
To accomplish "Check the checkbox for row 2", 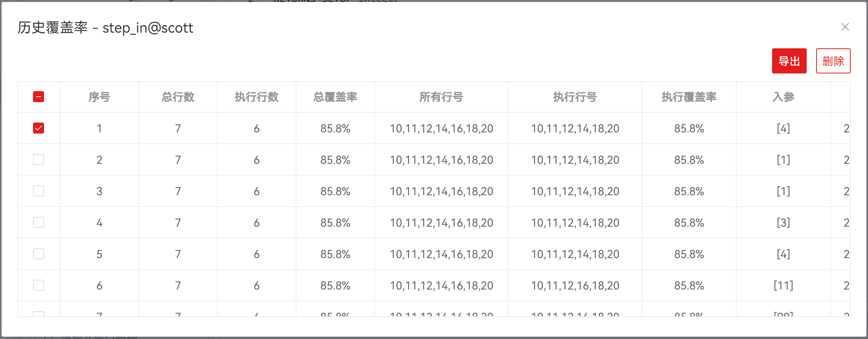I will click(x=39, y=159).
